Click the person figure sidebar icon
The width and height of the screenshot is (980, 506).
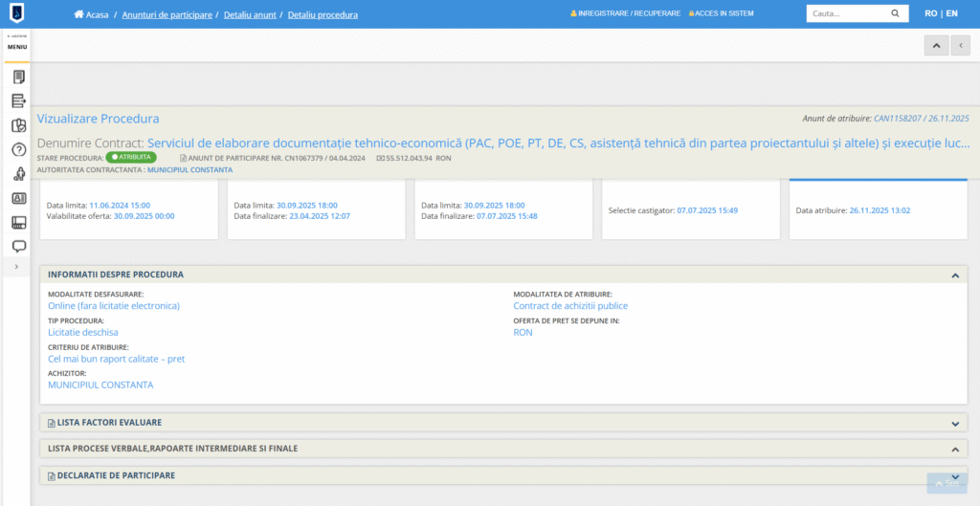[x=18, y=174]
